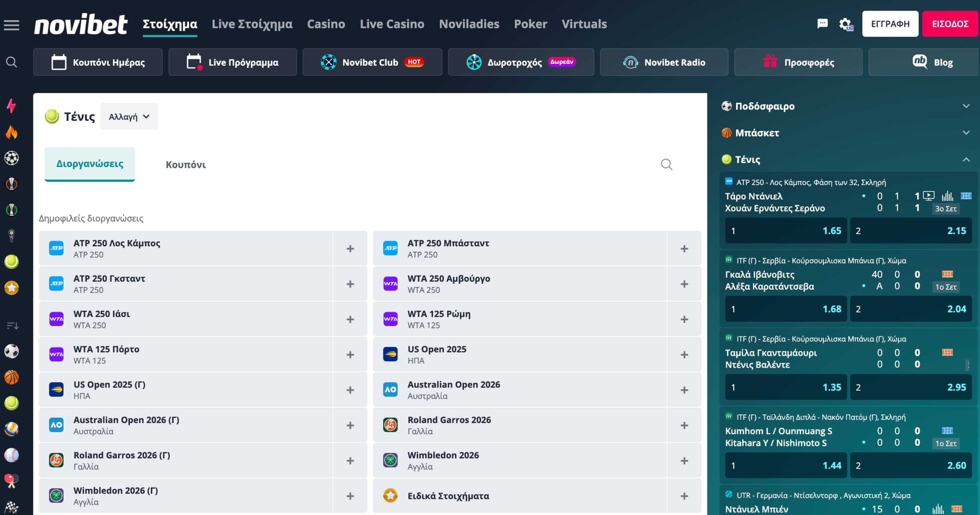Open the settings gear icon in header
Viewport: 980px width, 515px height.
[x=846, y=24]
